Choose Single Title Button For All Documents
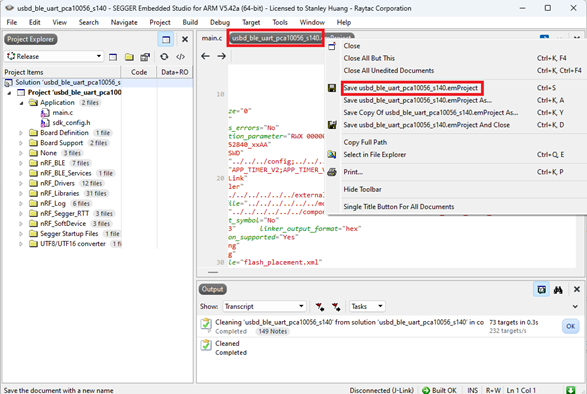 click(x=399, y=207)
